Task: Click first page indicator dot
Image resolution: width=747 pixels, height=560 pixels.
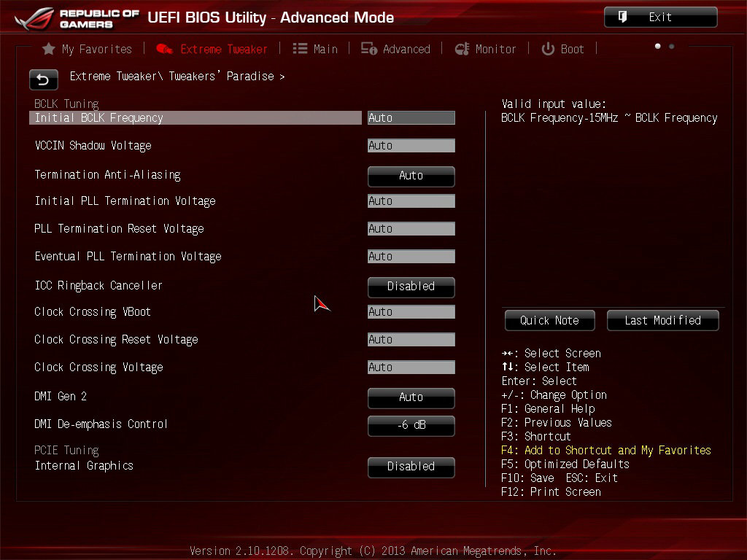Action: coord(658,46)
